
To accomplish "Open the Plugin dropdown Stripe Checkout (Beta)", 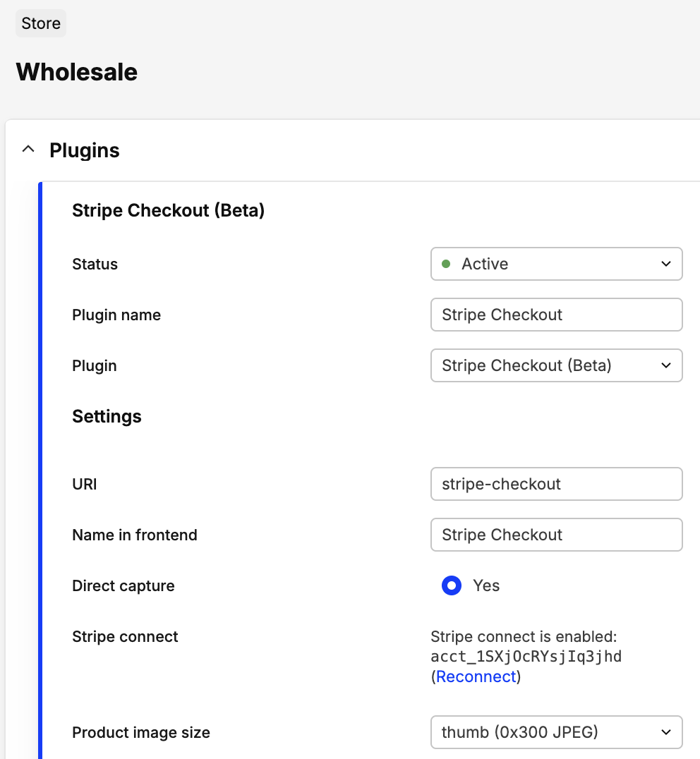I will pyautogui.click(x=556, y=365).
